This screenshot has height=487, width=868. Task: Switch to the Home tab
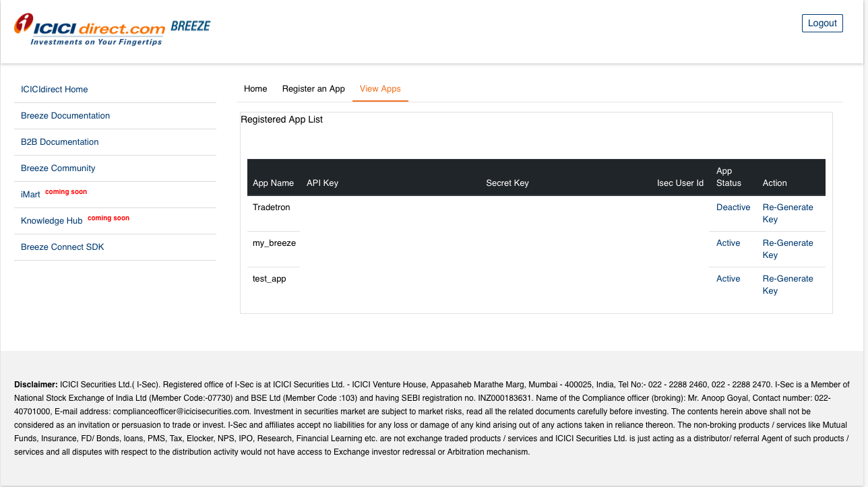click(255, 89)
